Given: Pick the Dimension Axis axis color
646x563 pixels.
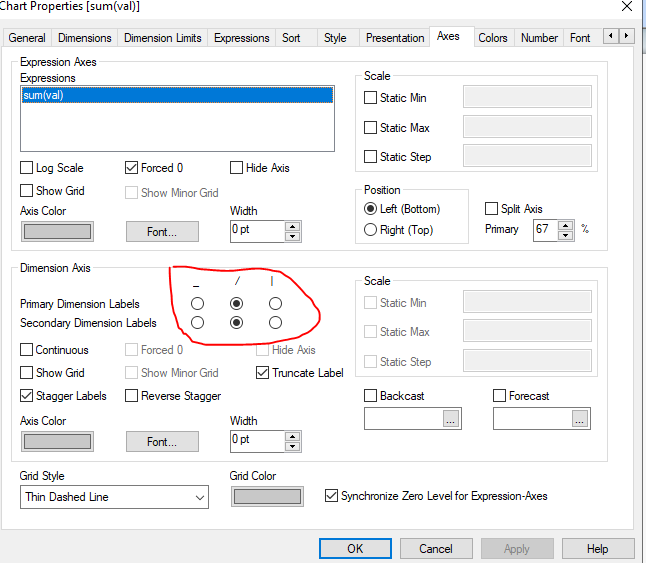Looking at the screenshot, I should coord(57,442).
